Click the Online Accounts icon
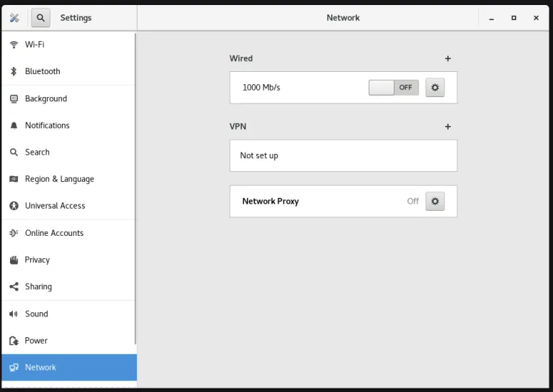Screen dimensions: 553x392 [x=14, y=233]
